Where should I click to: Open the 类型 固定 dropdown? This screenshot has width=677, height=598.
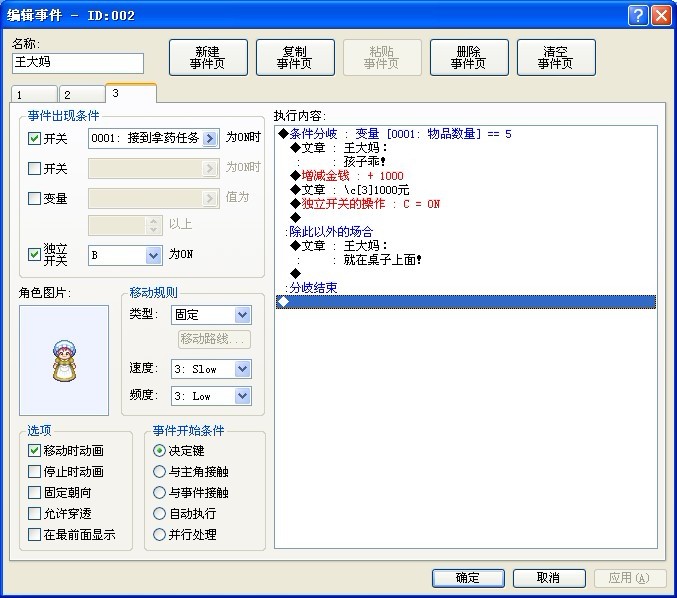click(243, 315)
